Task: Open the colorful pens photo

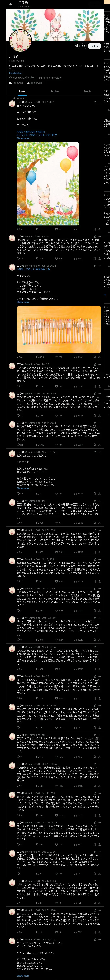Action: (x=59, y=329)
